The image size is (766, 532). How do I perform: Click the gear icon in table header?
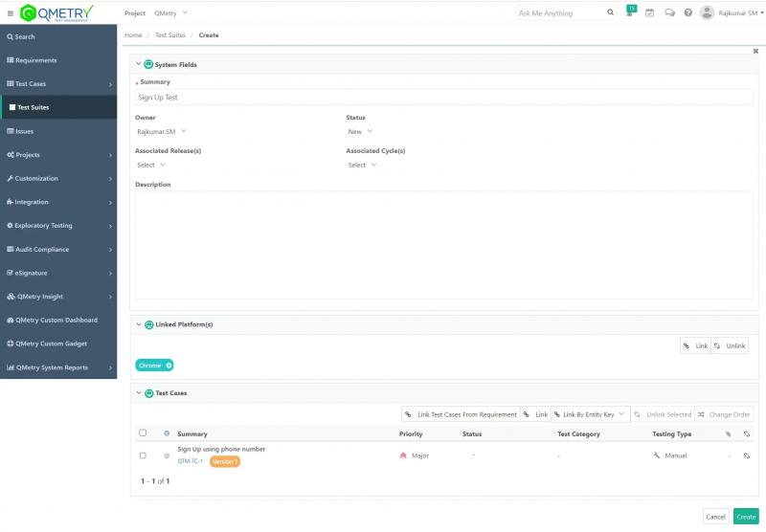pyautogui.click(x=167, y=433)
